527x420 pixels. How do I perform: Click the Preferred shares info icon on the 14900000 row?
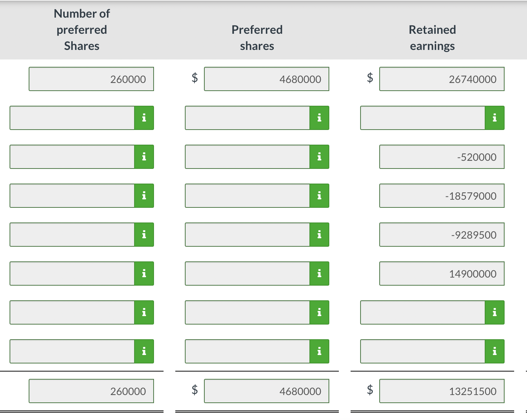coord(319,274)
